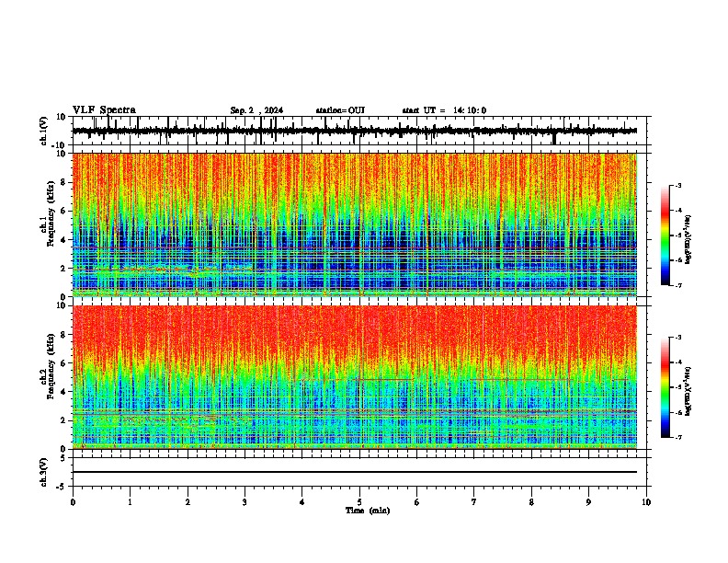Click the ch.1 "Frequency (kHz)" axis label

coord(51,213)
